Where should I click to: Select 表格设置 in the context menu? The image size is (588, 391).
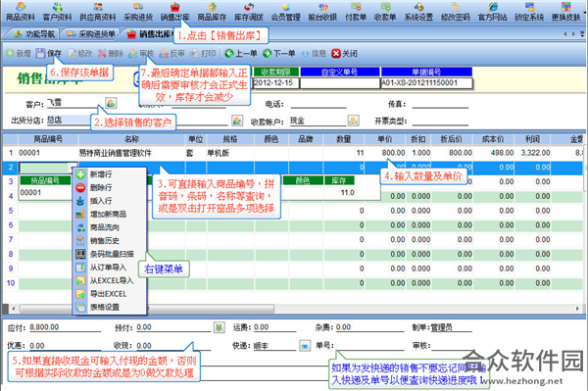[104, 307]
